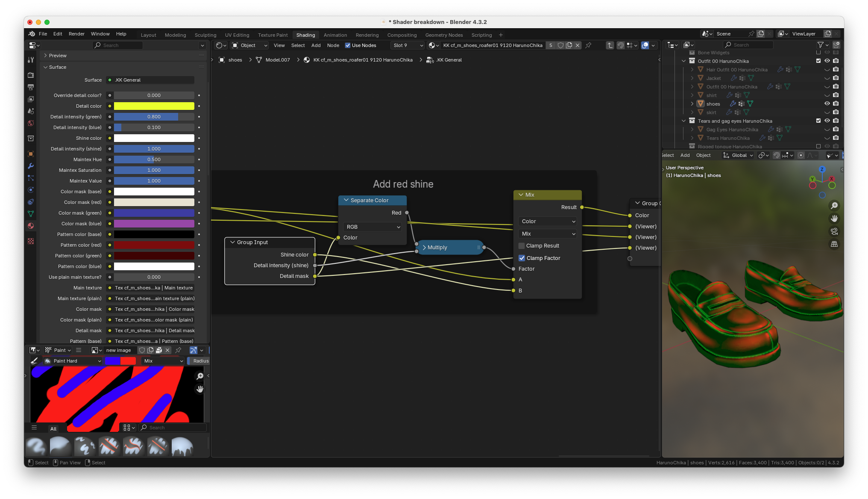Viewport: 868px width, 499px height.
Task: Enable Clamp Result on Mix node
Action: pyautogui.click(x=522, y=246)
